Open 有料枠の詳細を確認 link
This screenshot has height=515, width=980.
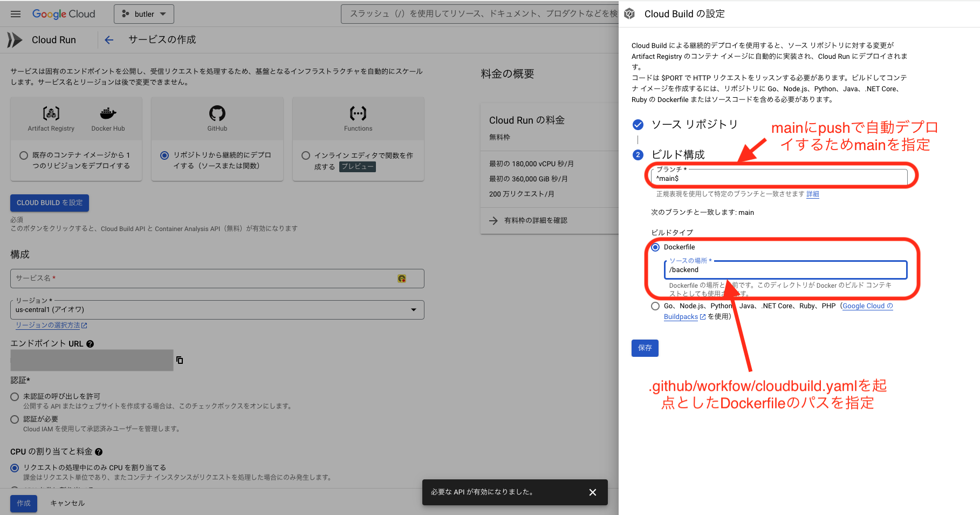536,220
